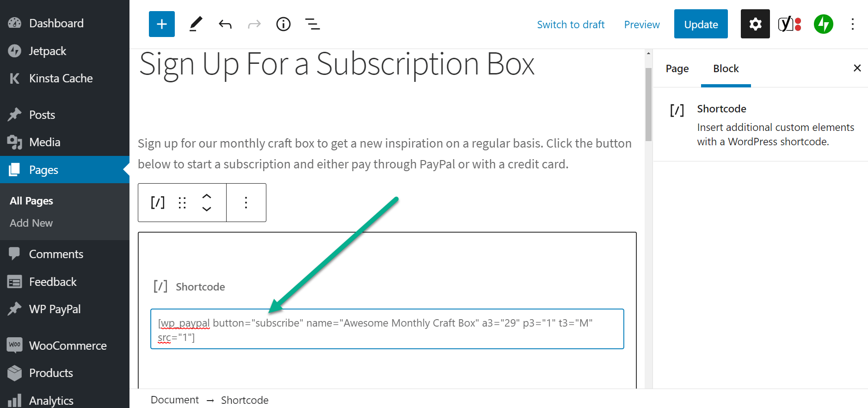Click inside the shortcode text field
The height and width of the screenshot is (408, 868).
click(387, 329)
